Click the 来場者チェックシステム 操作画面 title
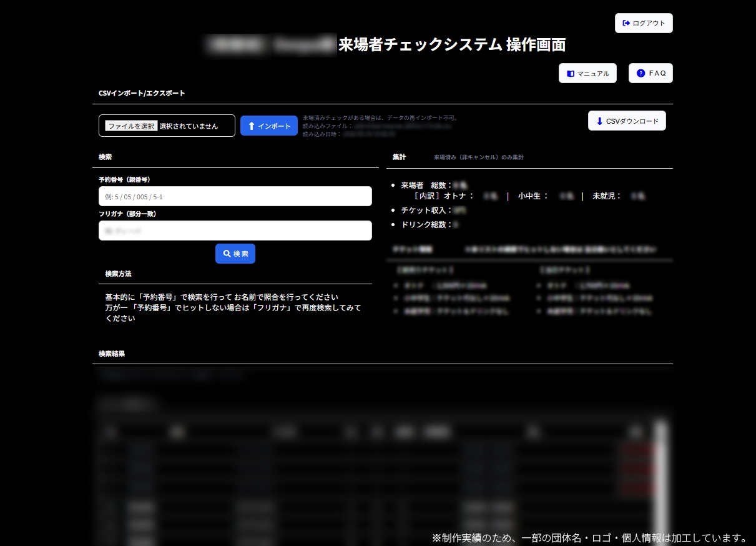756x546 pixels. [x=452, y=44]
